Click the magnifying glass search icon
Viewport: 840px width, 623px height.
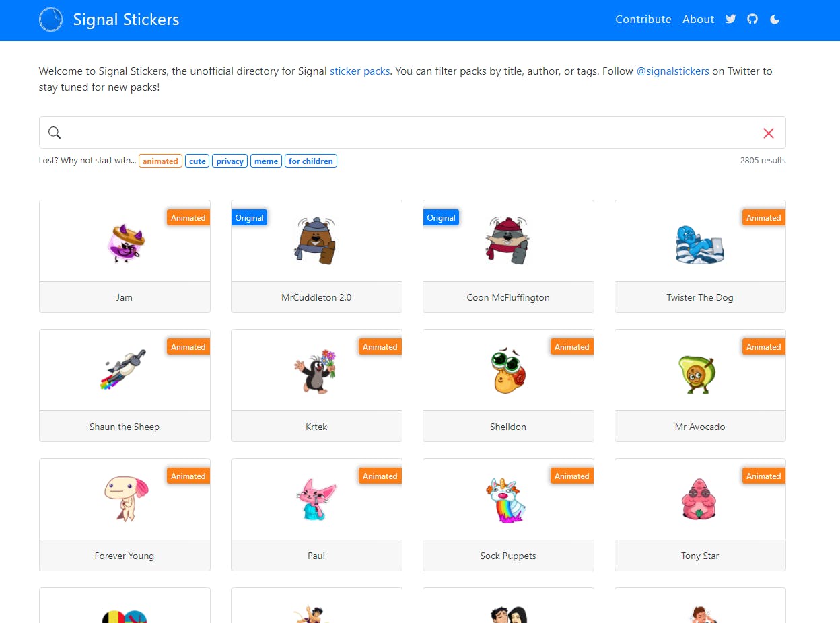click(55, 133)
